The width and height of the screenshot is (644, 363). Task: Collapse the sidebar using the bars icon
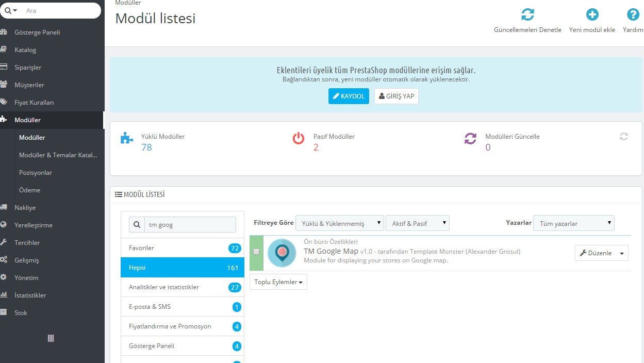51,338
